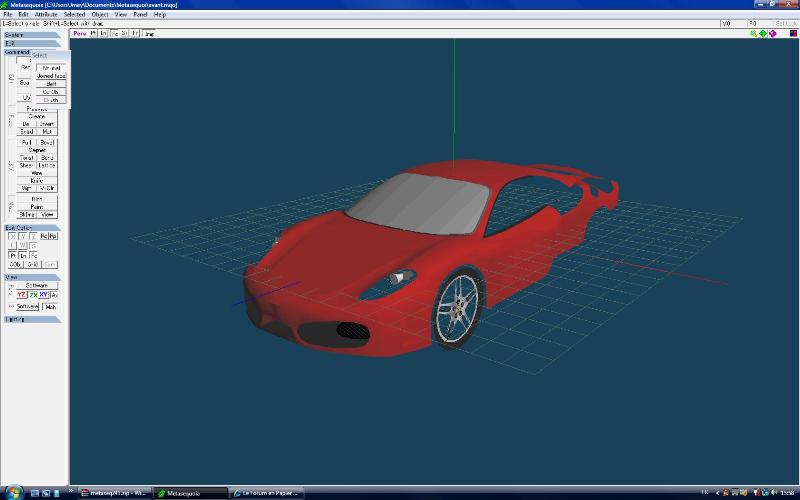Toggle Si display in viewport toolbar
800x500 pixels.
pos(124,34)
